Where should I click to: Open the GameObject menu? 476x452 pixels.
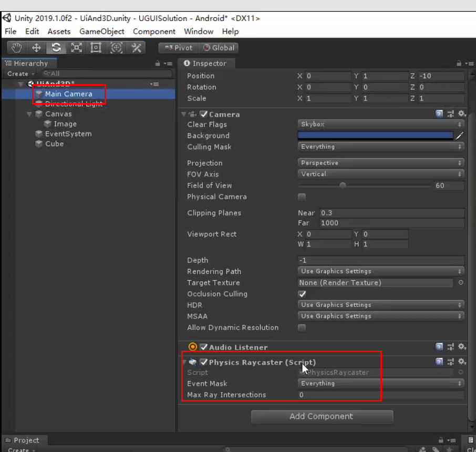[x=102, y=32]
